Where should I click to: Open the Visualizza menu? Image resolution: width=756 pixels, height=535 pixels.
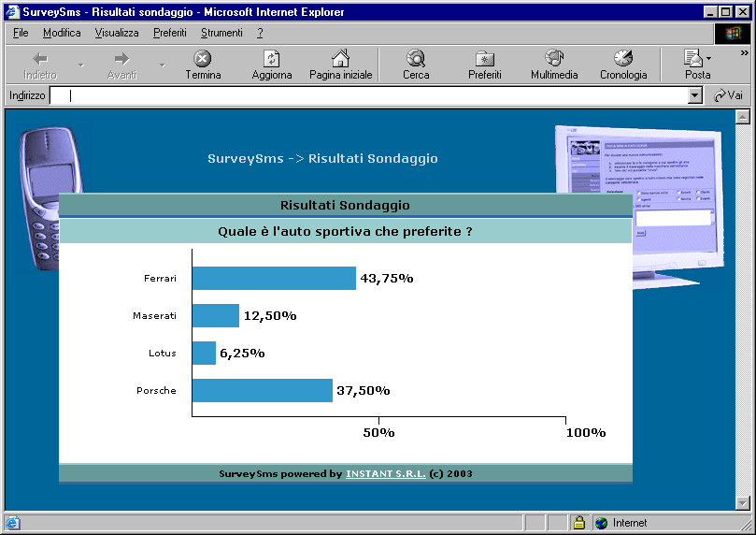117,33
